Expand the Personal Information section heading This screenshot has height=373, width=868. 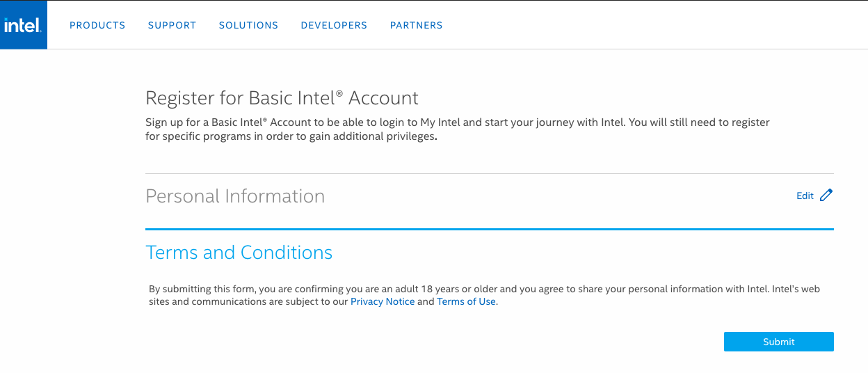(235, 196)
